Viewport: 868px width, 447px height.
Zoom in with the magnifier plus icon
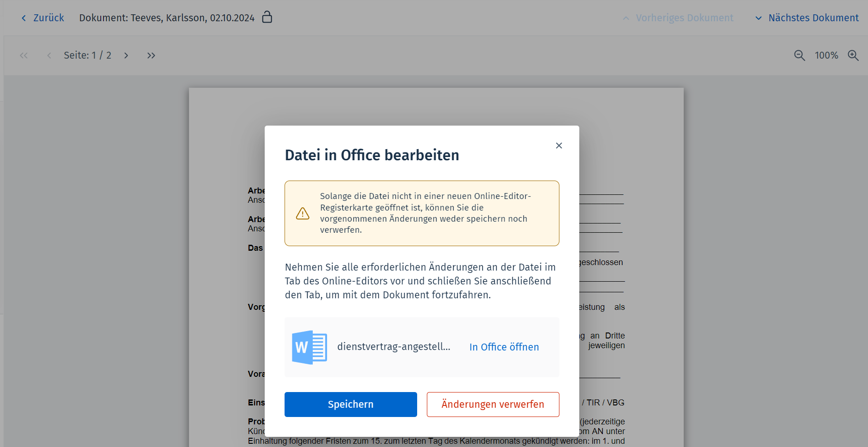coord(853,55)
